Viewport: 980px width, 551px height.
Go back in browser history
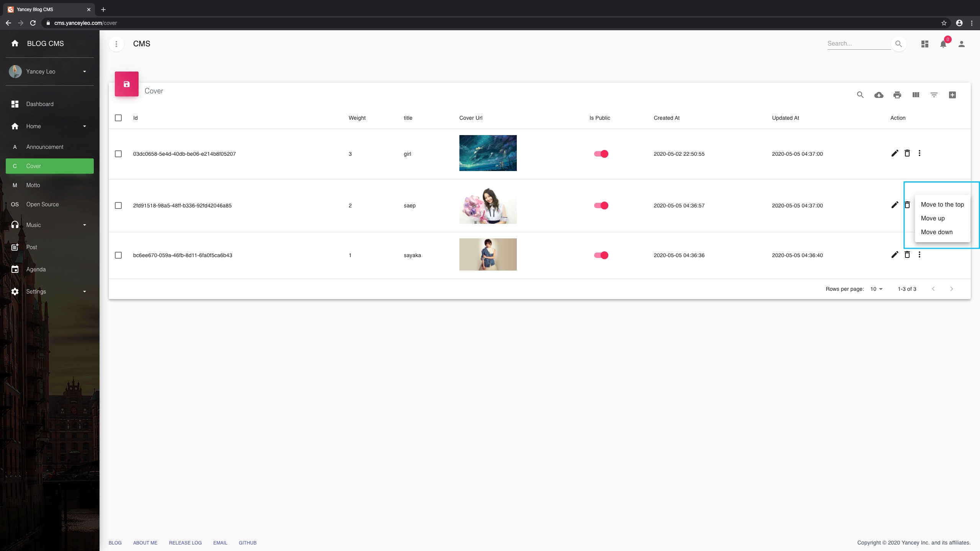click(8, 23)
